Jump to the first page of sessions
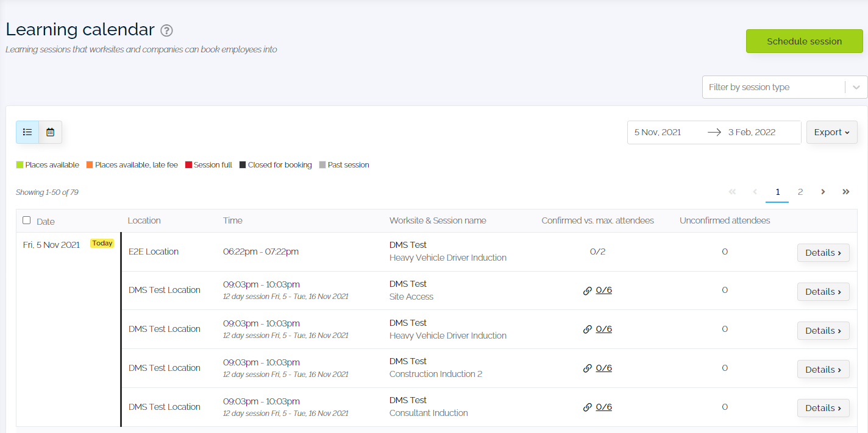This screenshot has width=868, height=433. point(732,192)
